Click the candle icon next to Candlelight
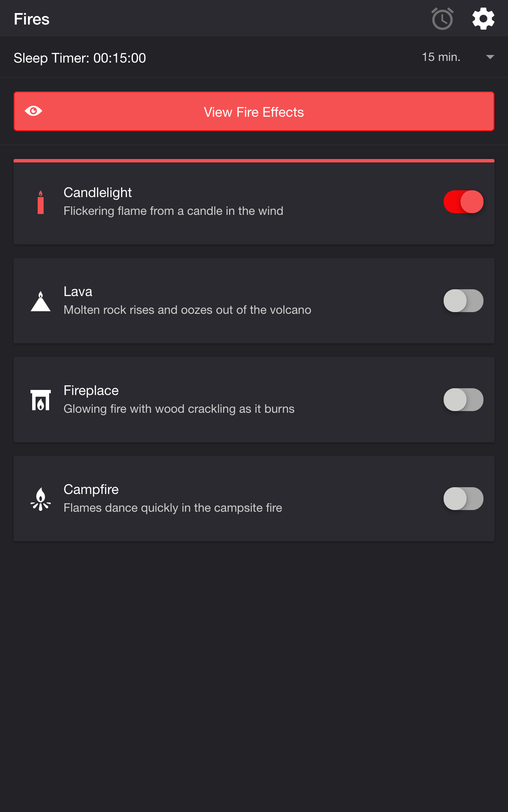This screenshot has height=812, width=508. coord(41,202)
